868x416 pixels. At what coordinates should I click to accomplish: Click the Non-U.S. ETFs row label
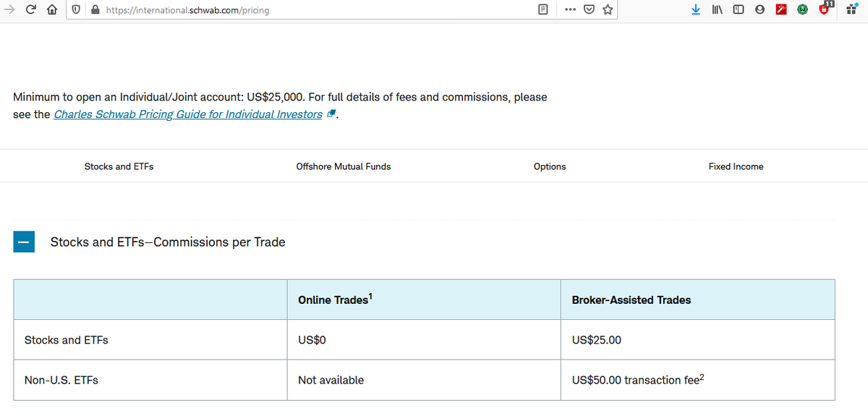61,380
